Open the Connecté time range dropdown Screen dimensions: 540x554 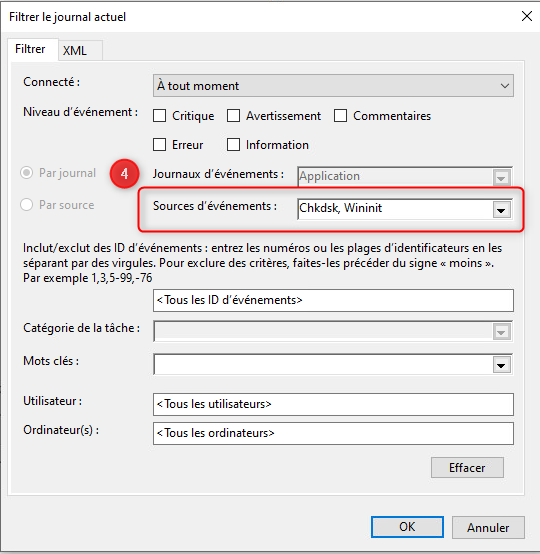point(333,86)
